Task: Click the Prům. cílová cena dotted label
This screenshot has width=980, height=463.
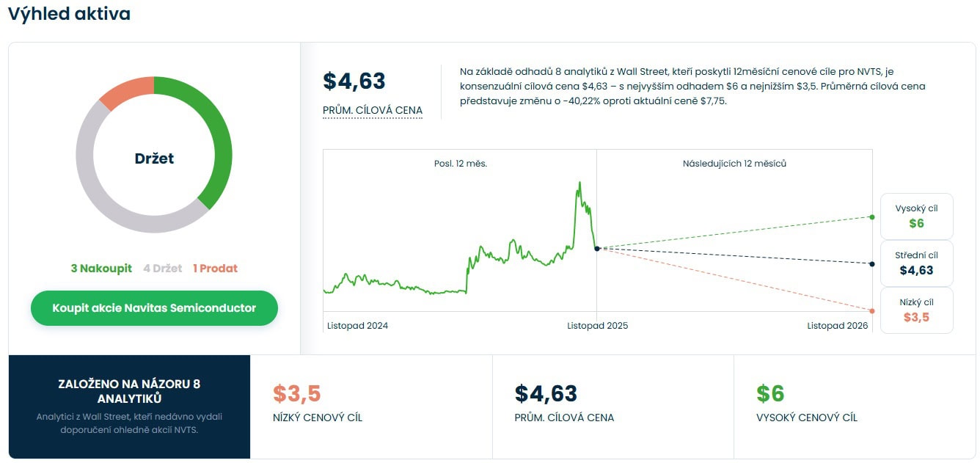Action: point(373,111)
